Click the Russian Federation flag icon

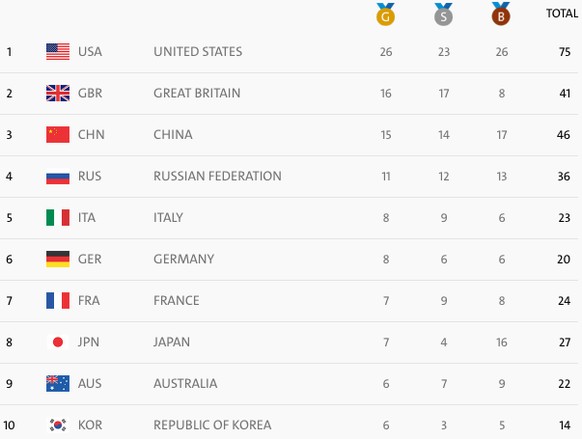58,176
